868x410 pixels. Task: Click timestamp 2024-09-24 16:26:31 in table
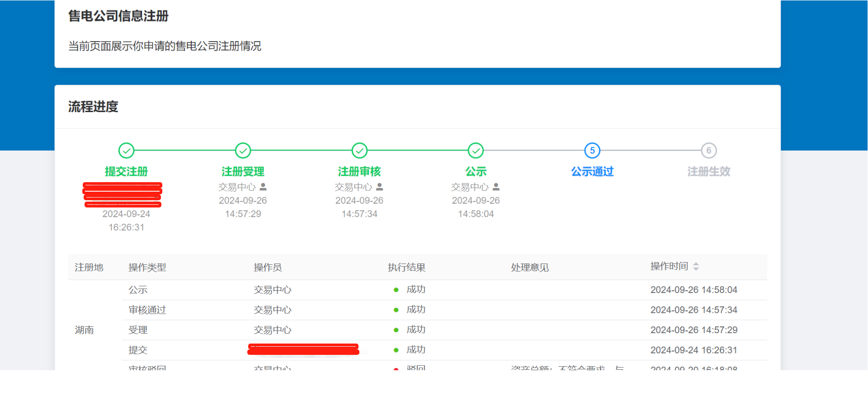[693, 350]
